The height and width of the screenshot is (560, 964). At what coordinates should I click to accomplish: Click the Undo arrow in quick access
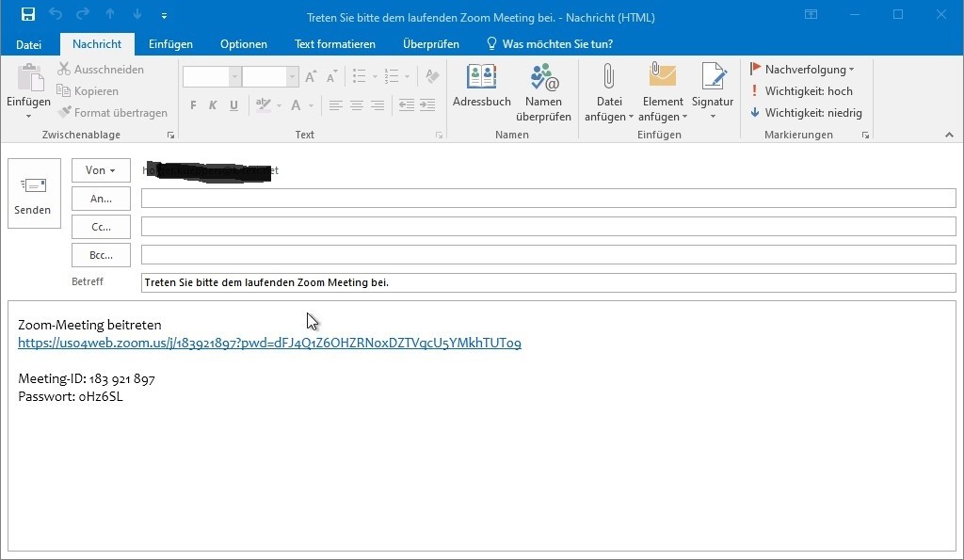[x=56, y=14]
